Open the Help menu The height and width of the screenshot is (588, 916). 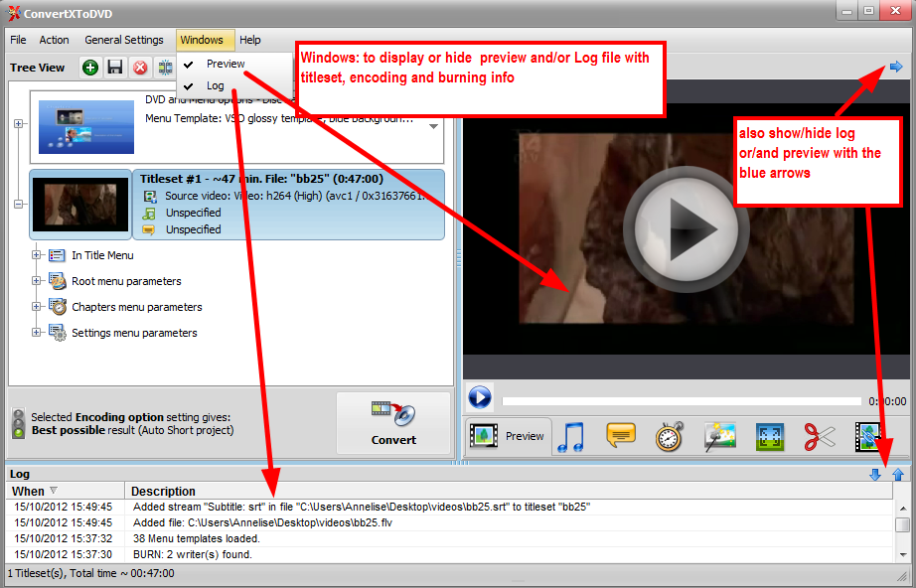250,40
